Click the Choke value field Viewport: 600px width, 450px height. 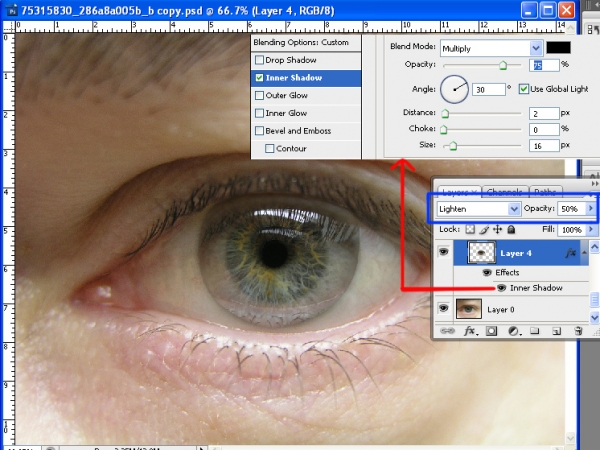544,129
